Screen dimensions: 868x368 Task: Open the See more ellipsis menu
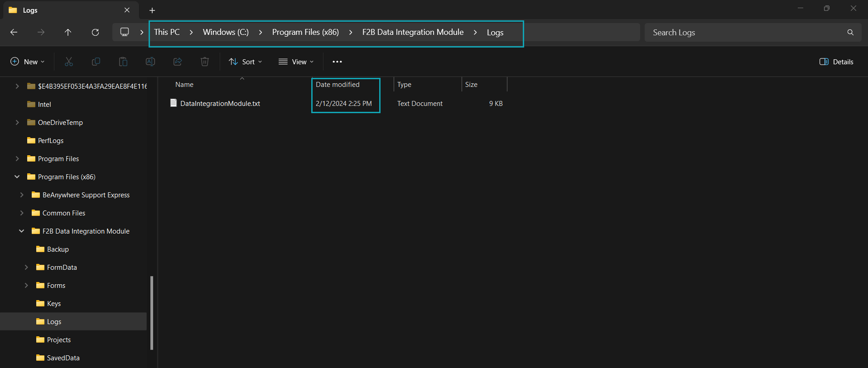tap(337, 62)
